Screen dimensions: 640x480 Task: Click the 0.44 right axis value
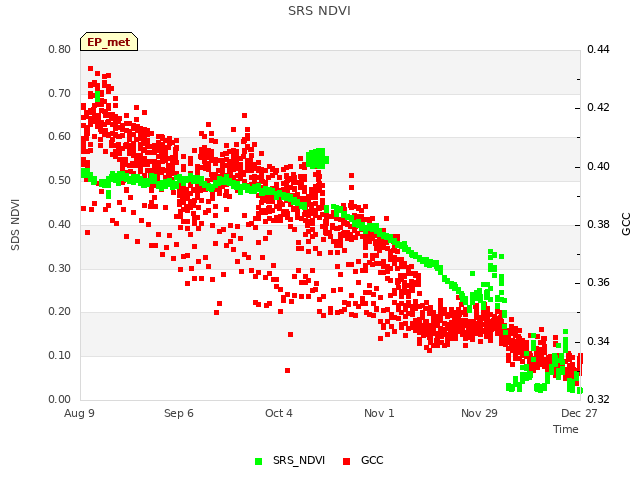click(598, 49)
